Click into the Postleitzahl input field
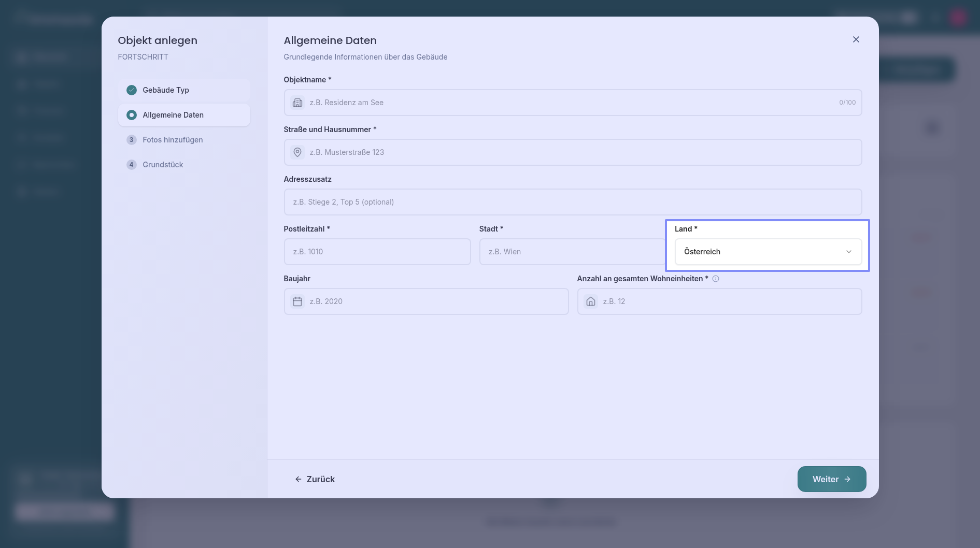 pyautogui.click(x=377, y=252)
